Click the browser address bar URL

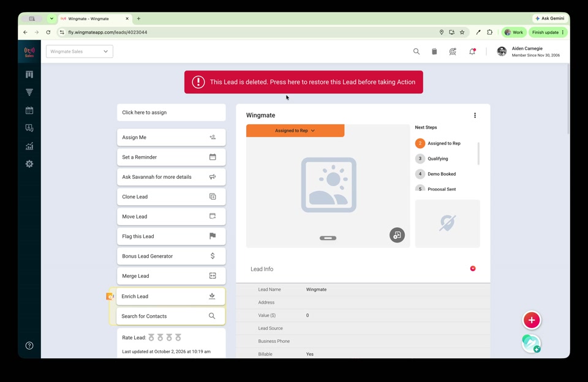click(x=108, y=32)
